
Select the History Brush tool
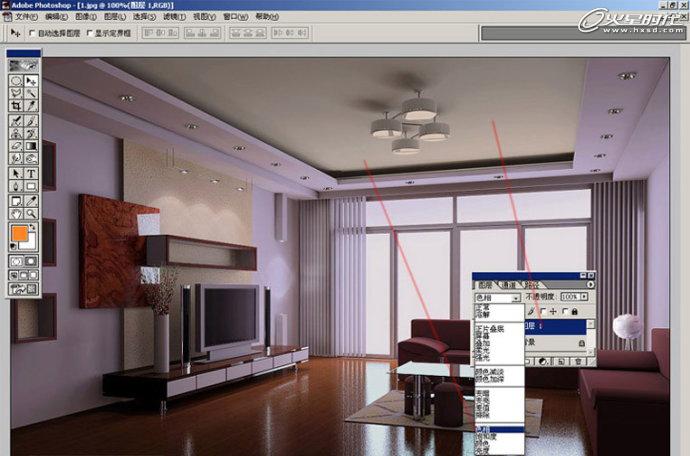(31, 133)
